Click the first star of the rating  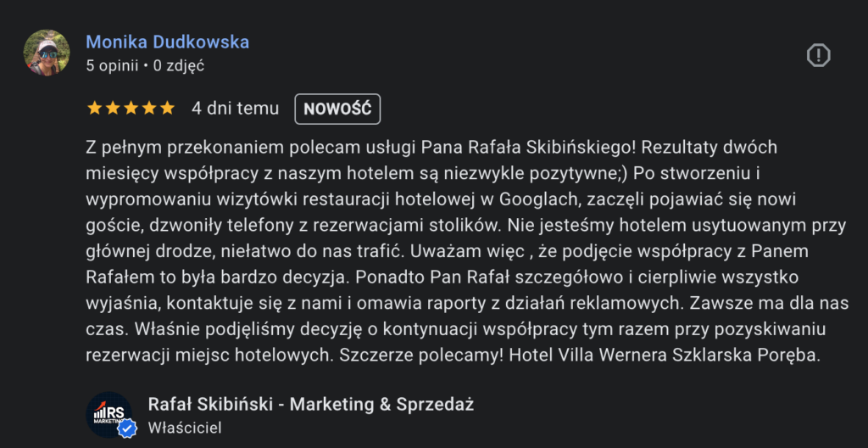pos(94,109)
